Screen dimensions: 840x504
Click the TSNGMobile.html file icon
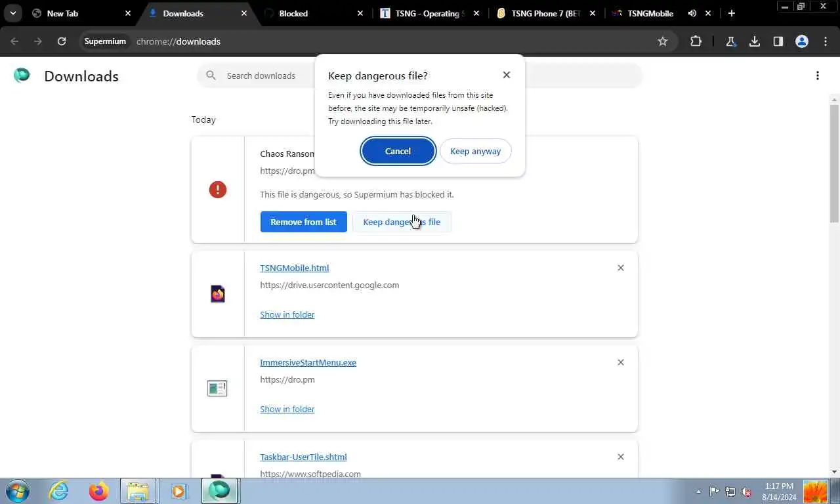tap(218, 293)
